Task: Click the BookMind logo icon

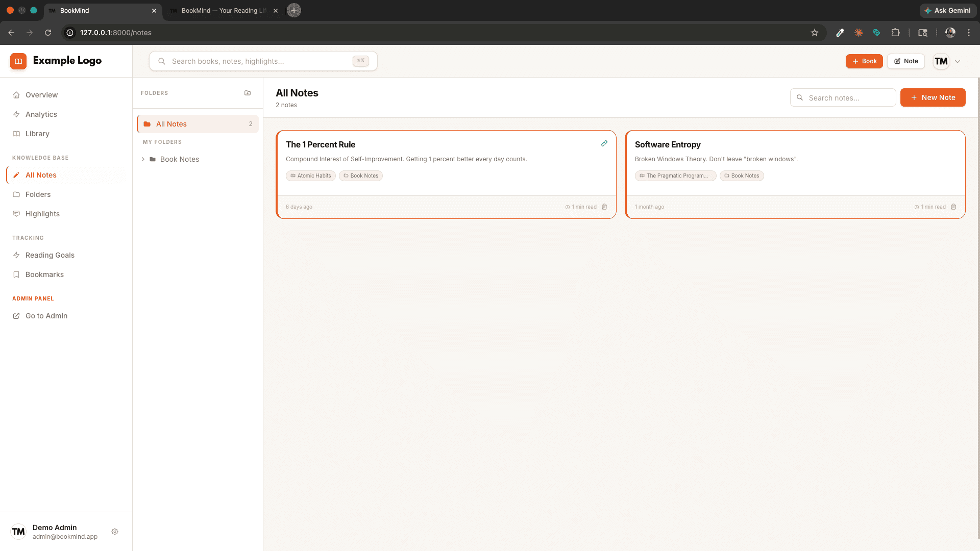Action: click(18, 61)
